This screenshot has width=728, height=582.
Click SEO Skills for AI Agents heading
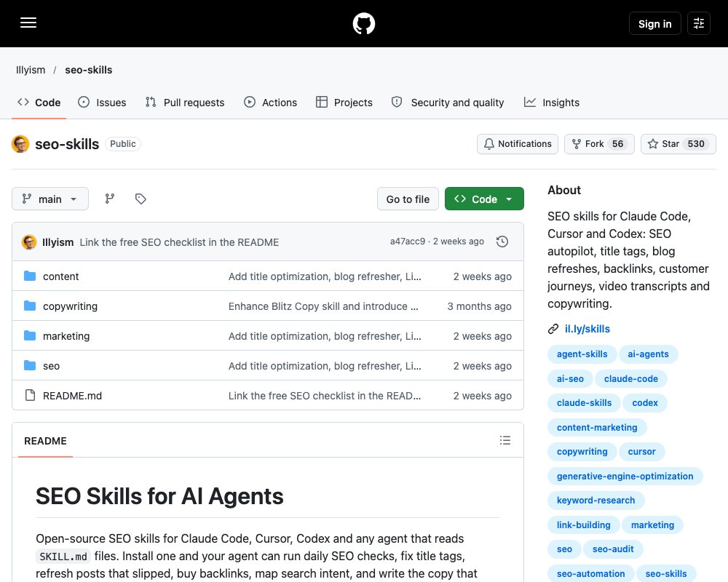click(x=159, y=496)
